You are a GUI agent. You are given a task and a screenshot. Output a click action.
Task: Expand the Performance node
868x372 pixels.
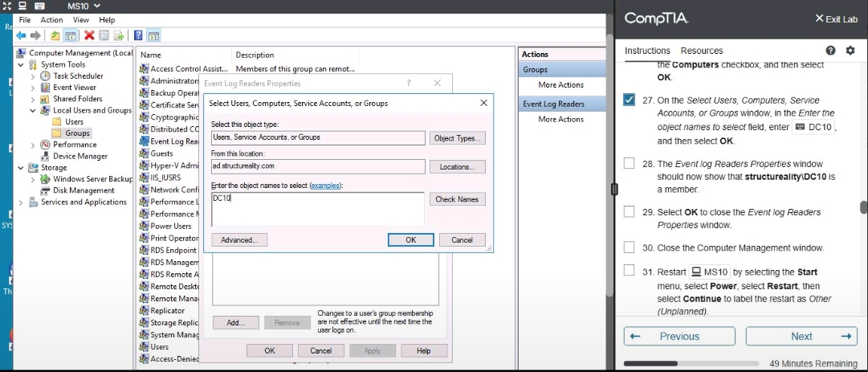pyautogui.click(x=33, y=145)
